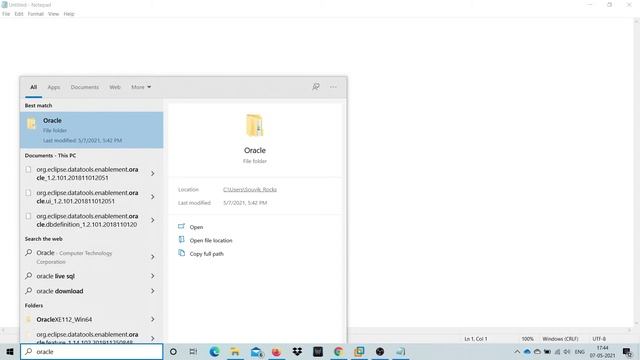Image resolution: width=640 pixels, height=360 pixels.
Task: Click the Open action icon
Action: (182, 227)
